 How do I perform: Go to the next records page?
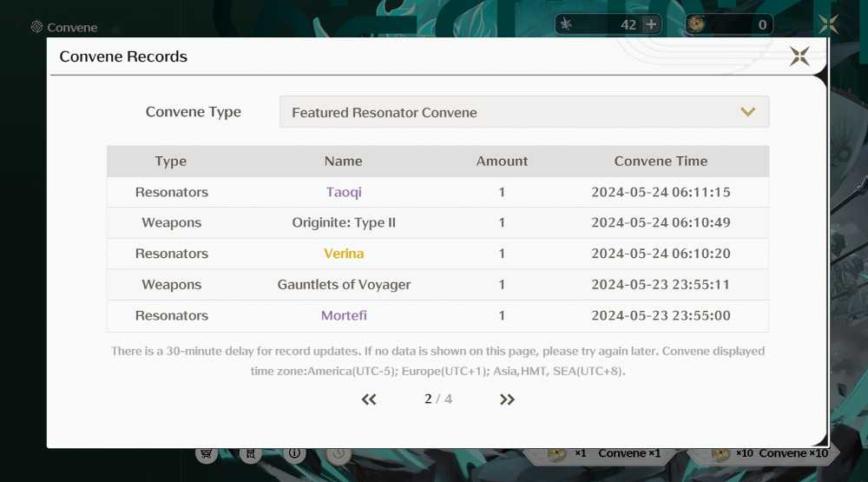pos(507,399)
